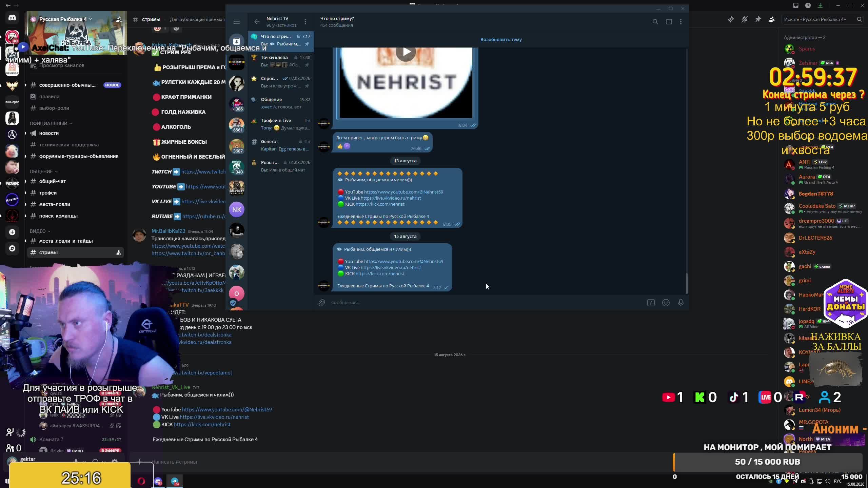Open Discord direct messages home icon
868x488 pixels.
click(12, 18)
